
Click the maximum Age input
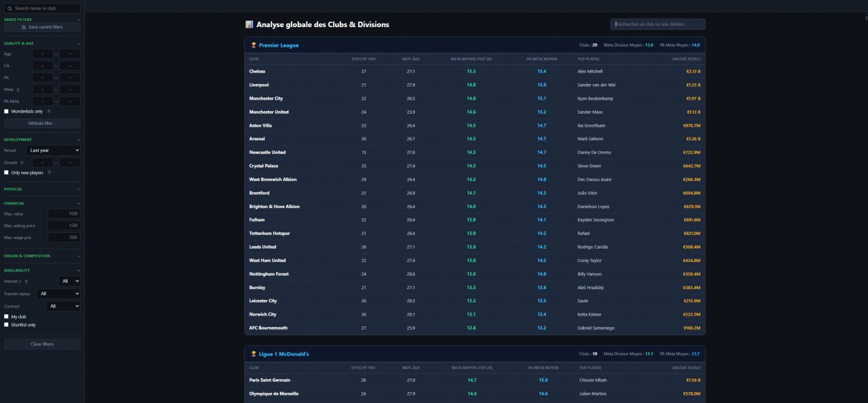(x=70, y=54)
